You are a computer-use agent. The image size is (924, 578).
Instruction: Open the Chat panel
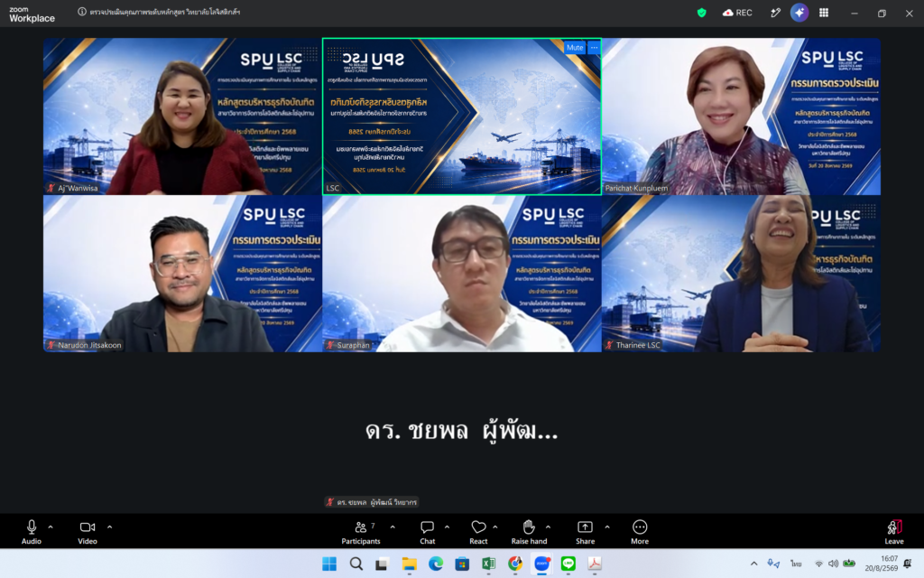click(x=427, y=531)
